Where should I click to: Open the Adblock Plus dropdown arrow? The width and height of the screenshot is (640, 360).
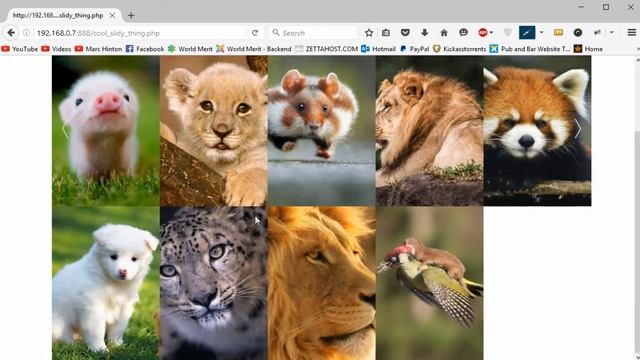(x=491, y=33)
